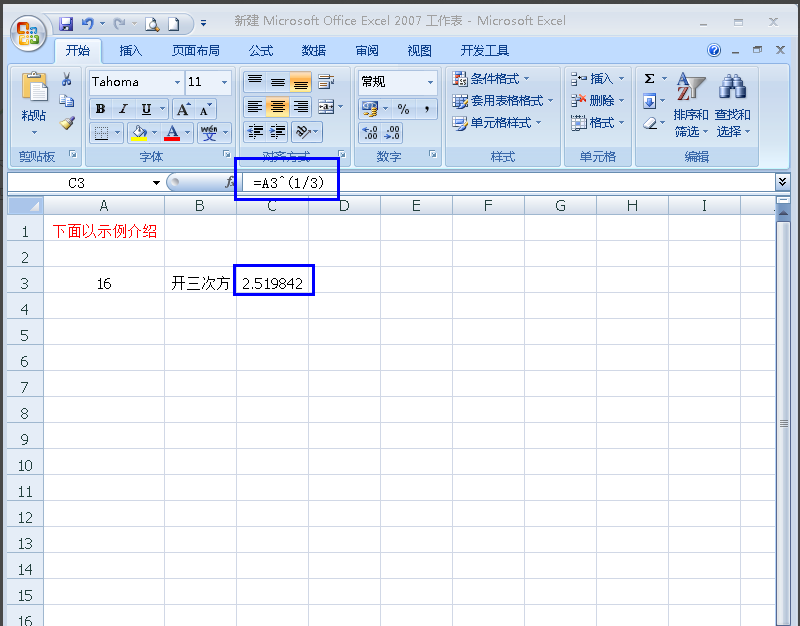The height and width of the screenshot is (626, 800).
Task: Open Conditional Formatting (条件格式) menu
Action: pyautogui.click(x=491, y=79)
